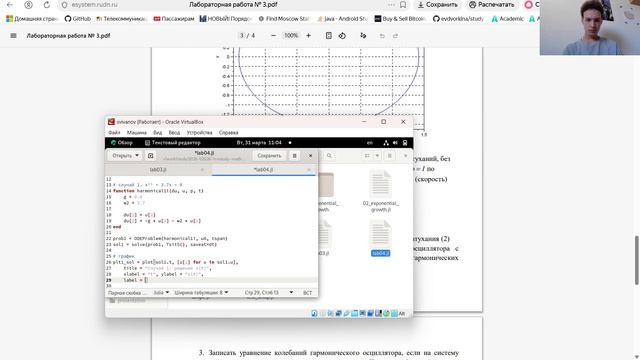Viewport: 640px width, 360px height.
Task: Open the Стр 29 cursor position dropdown
Action: (x=269, y=293)
